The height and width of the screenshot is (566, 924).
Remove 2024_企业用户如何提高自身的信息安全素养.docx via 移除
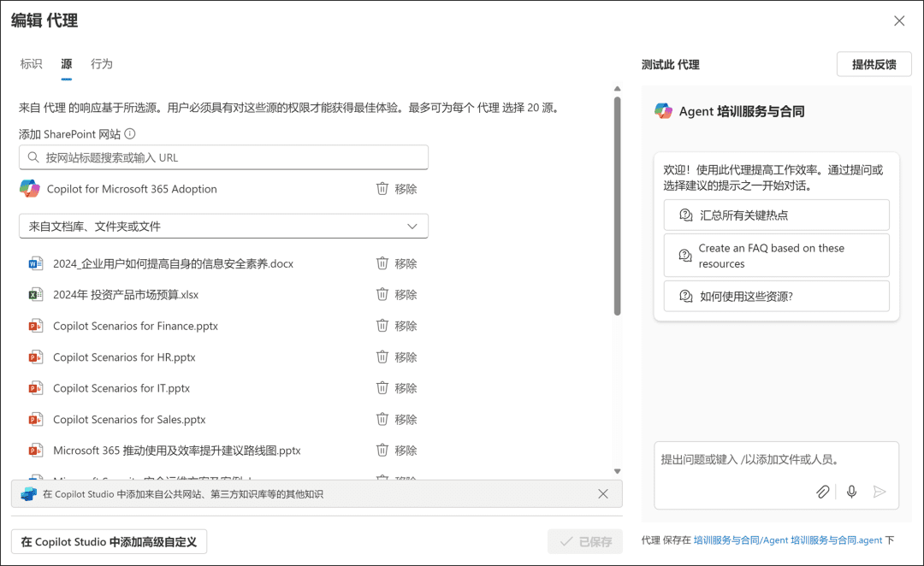point(406,263)
